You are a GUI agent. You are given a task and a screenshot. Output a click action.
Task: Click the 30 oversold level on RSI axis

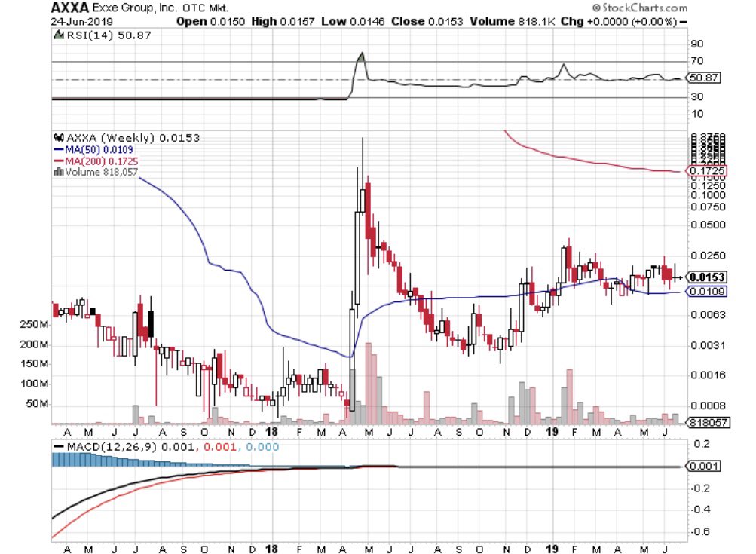click(x=697, y=97)
